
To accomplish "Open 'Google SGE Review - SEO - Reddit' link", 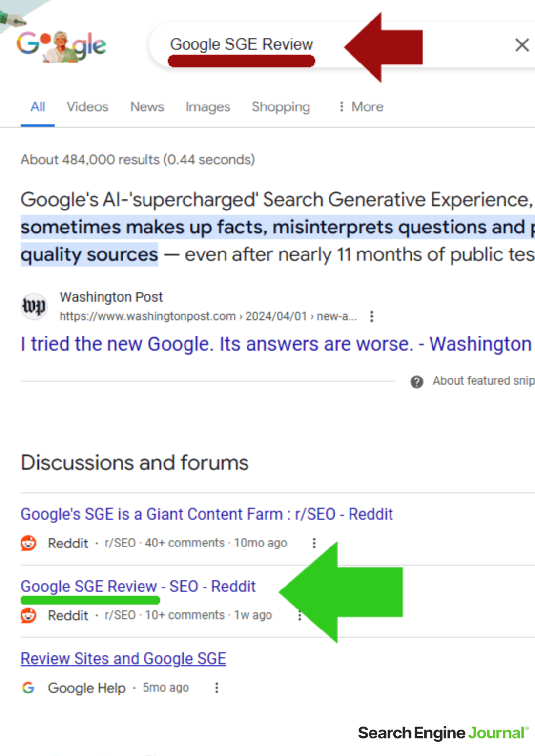I will click(x=138, y=587).
